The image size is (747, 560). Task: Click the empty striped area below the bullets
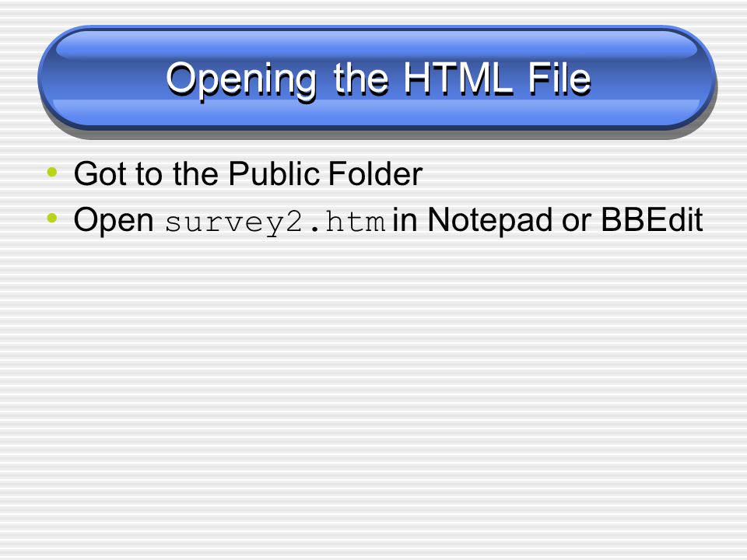pyautogui.click(x=373, y=390)
